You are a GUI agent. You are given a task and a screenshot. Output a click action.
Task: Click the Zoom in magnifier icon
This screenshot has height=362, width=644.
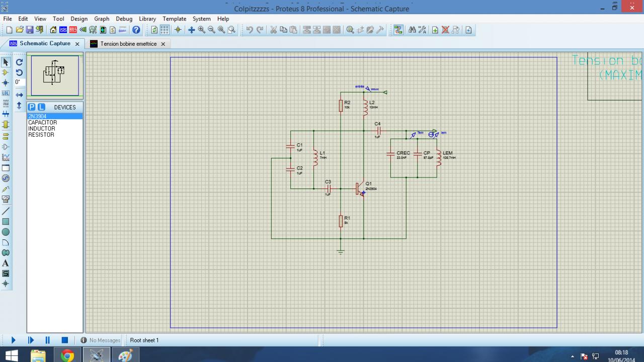click(x=202, y=30)
